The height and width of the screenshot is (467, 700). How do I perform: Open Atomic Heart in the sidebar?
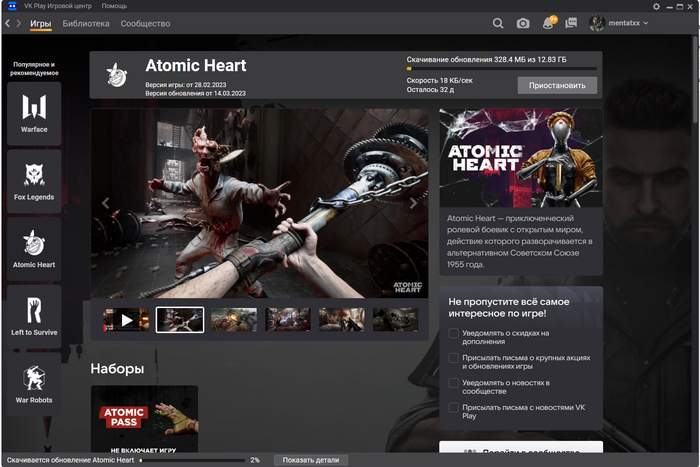point(34,249)
